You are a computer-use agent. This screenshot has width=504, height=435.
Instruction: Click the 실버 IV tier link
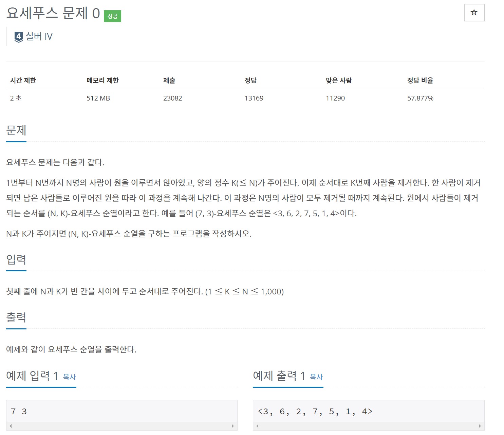click(x=39, y=36)
